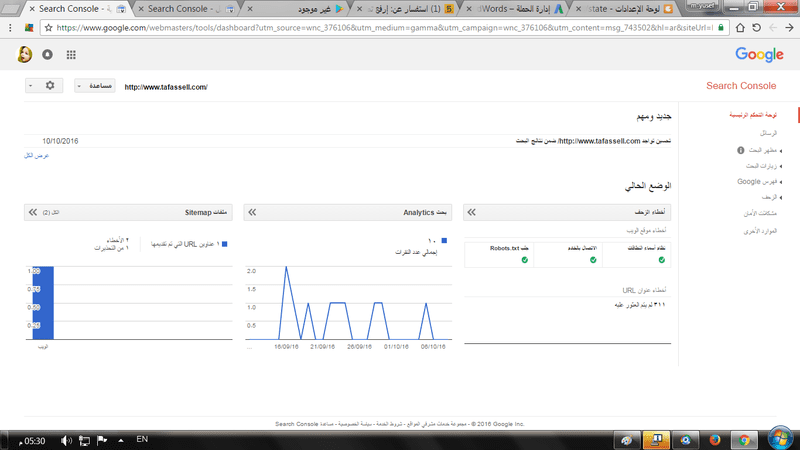Open the http://www.tafassell.com/ site link

point(166,87)
